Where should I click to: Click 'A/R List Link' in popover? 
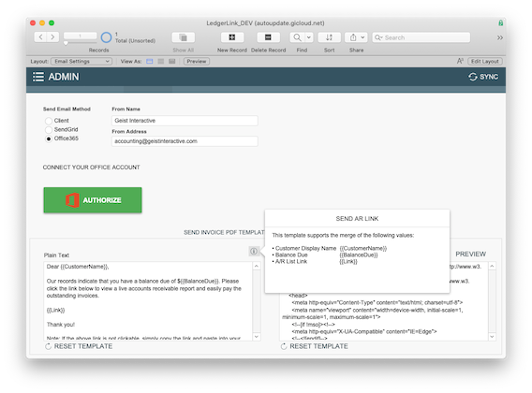pos(291,261)
